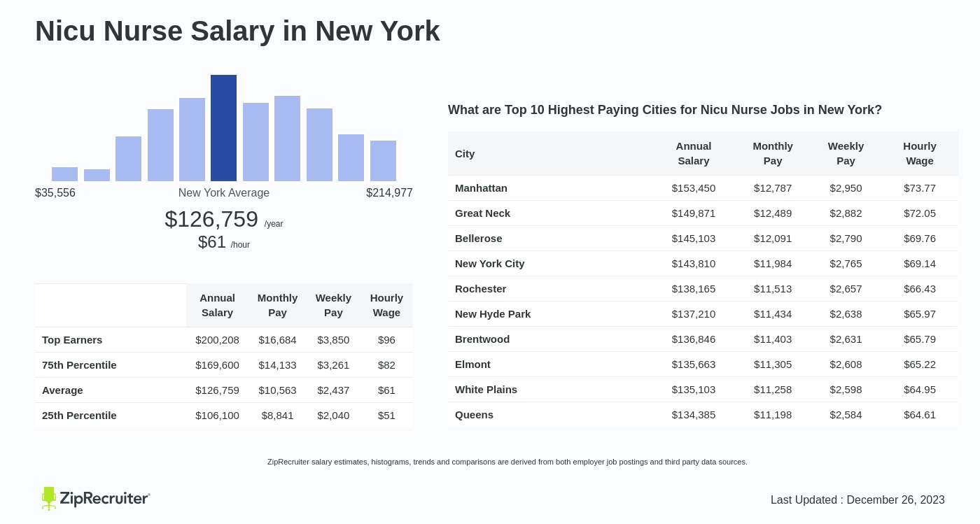
Task: Select New Hyde Park annual salary $137,210
Action: click(694, 313)
